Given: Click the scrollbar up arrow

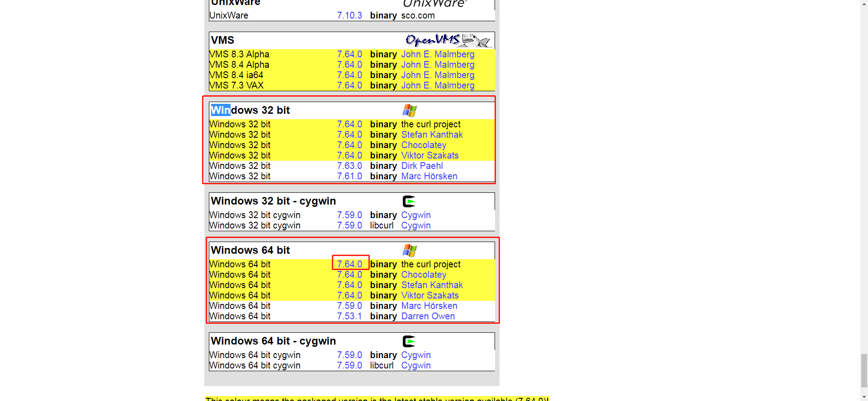Looking at the screenshot, I should pos(864,4).
